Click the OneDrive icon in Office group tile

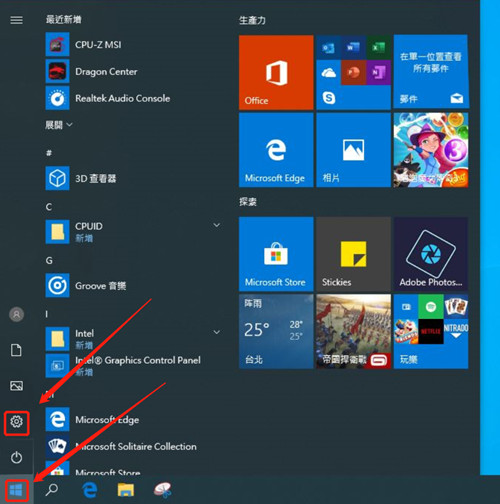point(328,72)
